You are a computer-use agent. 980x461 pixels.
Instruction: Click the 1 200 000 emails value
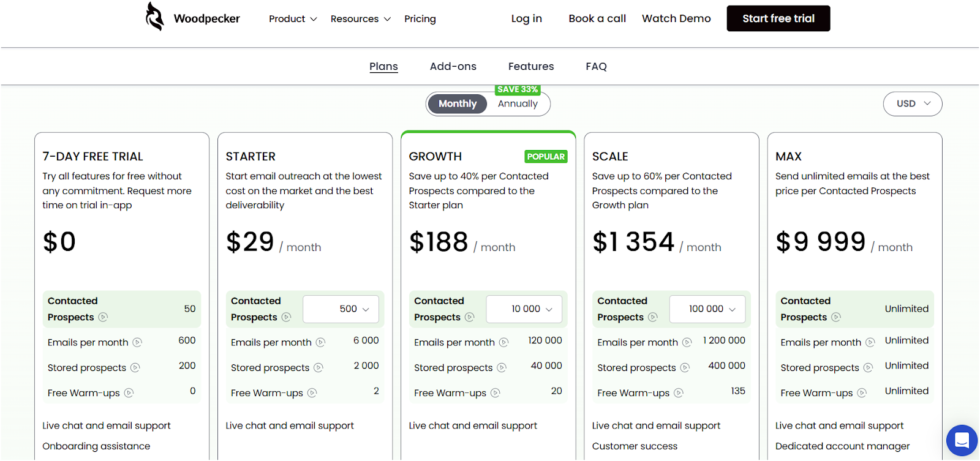[x=724, y=340]
